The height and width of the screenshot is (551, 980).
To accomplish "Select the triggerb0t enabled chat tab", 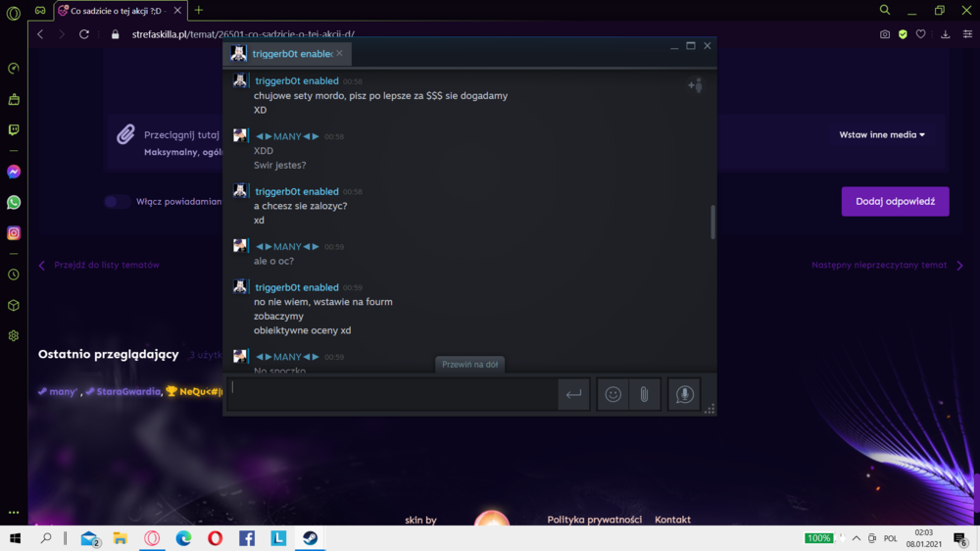I will [287, 54].
